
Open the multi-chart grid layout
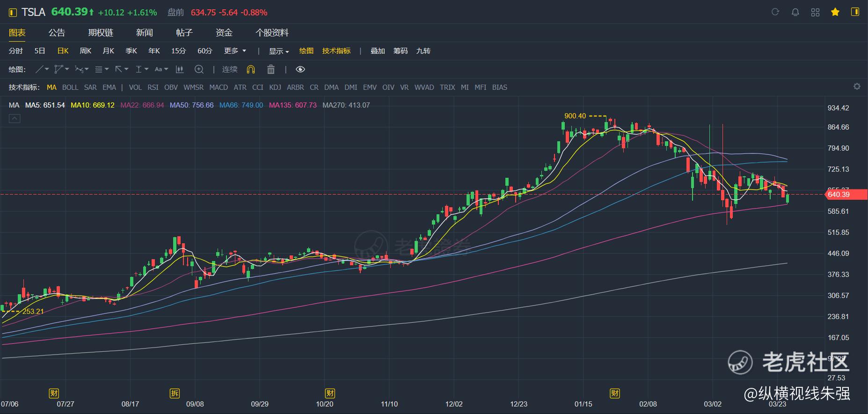click(816, 12)
